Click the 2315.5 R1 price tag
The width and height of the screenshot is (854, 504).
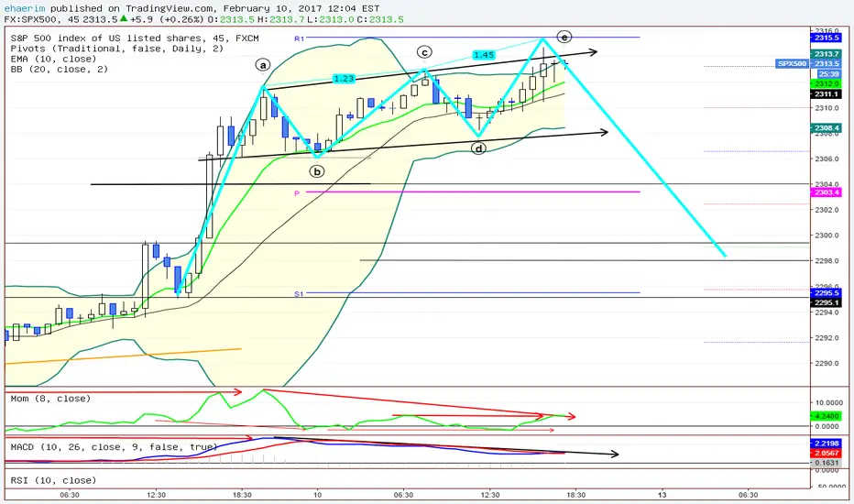pyautogui.click(x=827, y=38)
